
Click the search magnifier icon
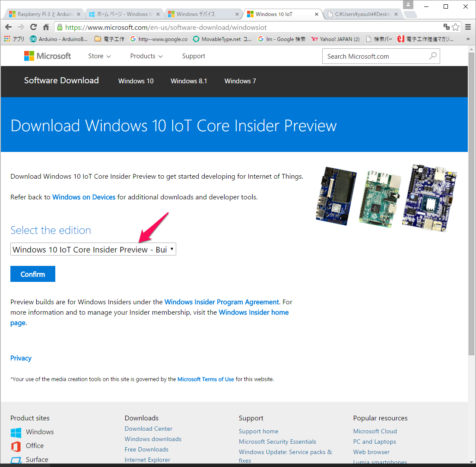tap(432, 56)
